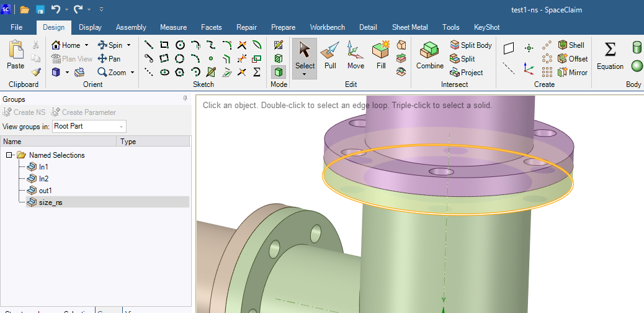The image size is (644, 313).
Task: Click the Sketch Equation sigma icon
Action: click(x=257, y=73)
